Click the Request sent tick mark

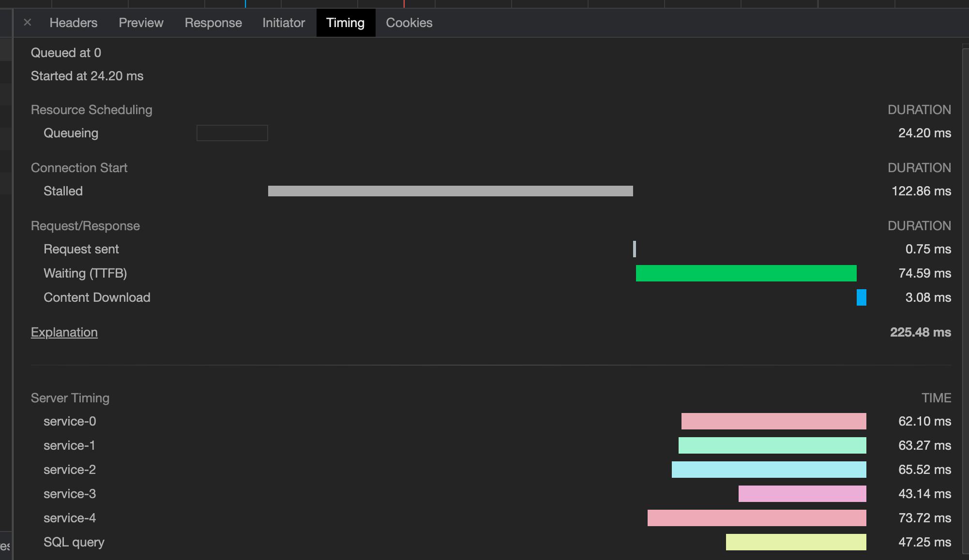coord(635,249)
